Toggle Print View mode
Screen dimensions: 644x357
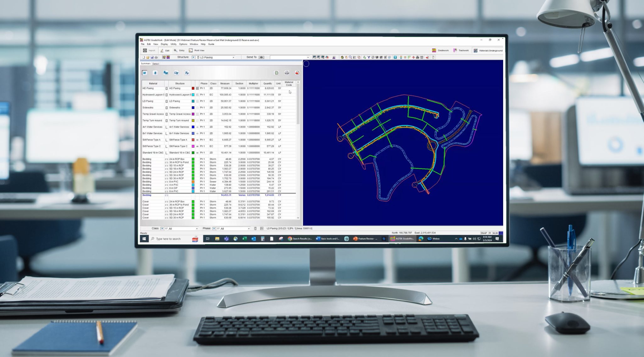coord(197,51)
